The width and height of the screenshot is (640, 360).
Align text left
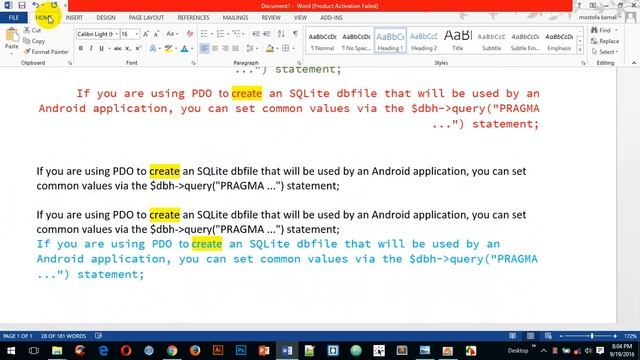coord(204,49)
